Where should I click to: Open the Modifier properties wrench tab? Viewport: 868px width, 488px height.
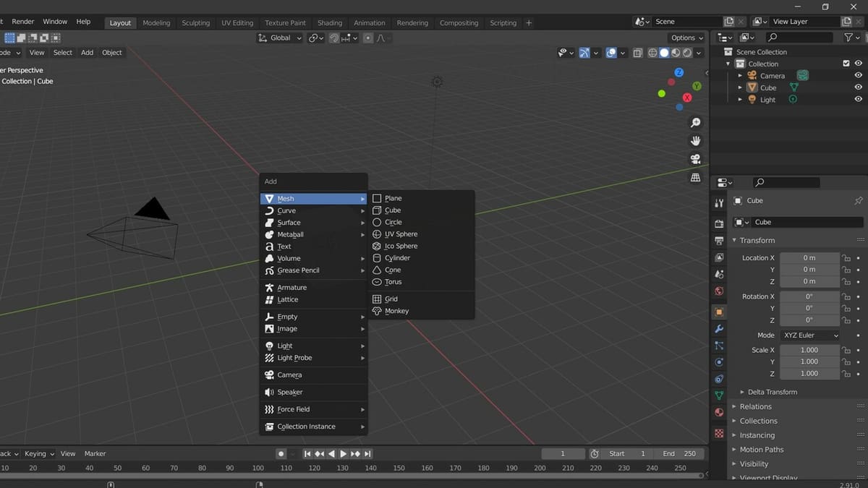pos(719,328)
